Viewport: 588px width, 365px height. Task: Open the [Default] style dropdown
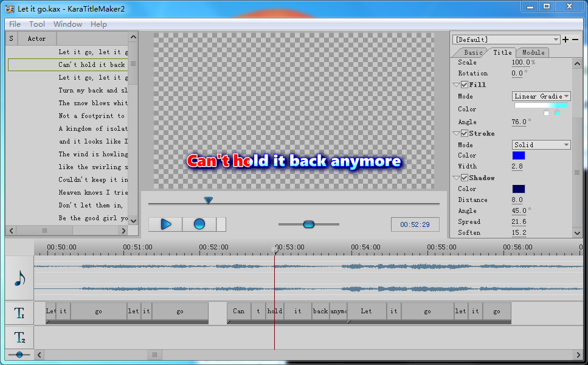pos(507,40)
